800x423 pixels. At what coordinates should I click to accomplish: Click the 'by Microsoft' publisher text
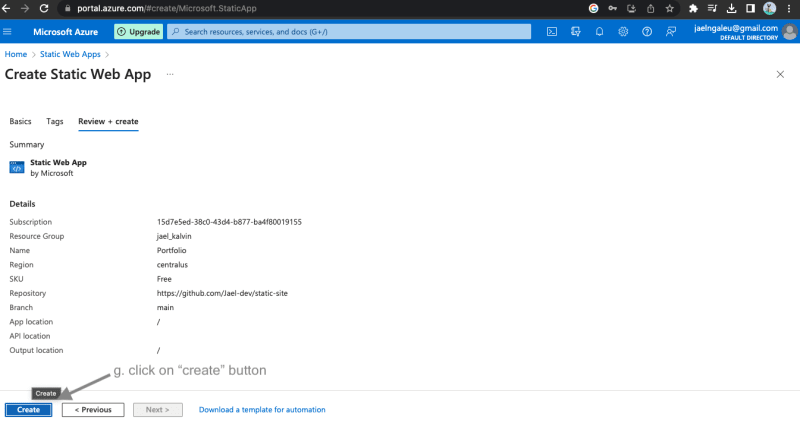52,173
